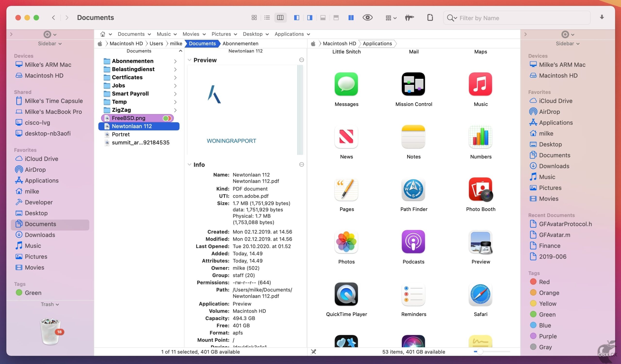This screenshot has height=364, width=621.
Task: Click hammer and wrench icon in status bar
Action: pyautogui.click(x=313, y=352)
